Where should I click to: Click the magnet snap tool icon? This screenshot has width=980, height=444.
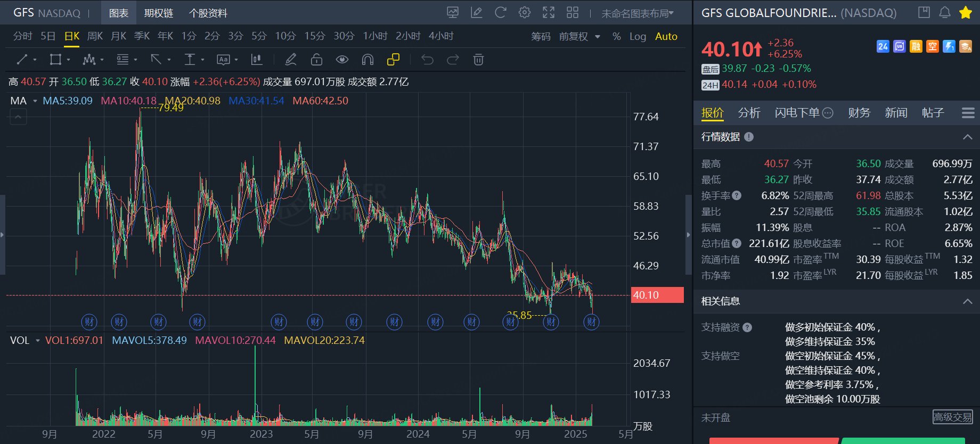click(367, 60)
